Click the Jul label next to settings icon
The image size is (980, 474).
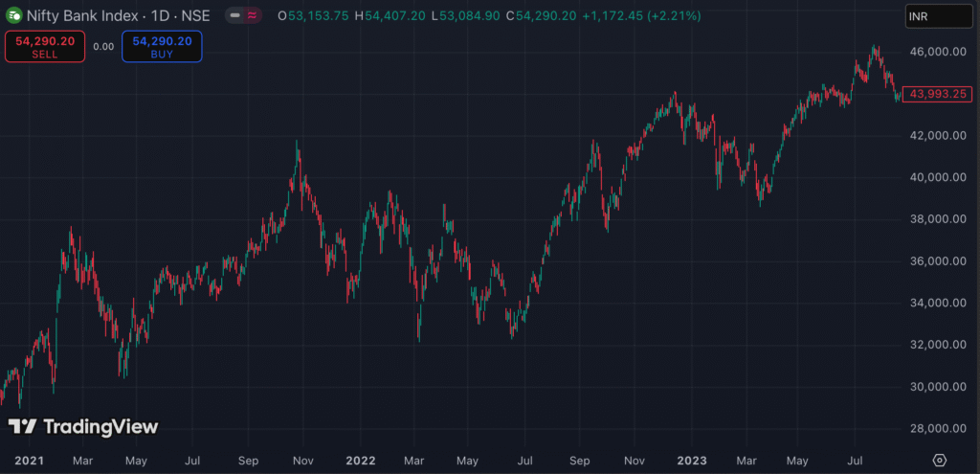click(x=855, y=461)
